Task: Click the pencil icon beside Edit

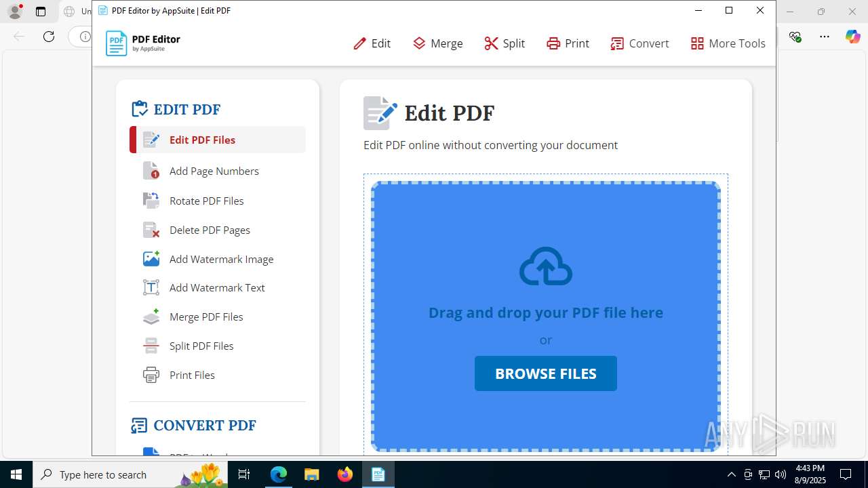Action: 359,43
